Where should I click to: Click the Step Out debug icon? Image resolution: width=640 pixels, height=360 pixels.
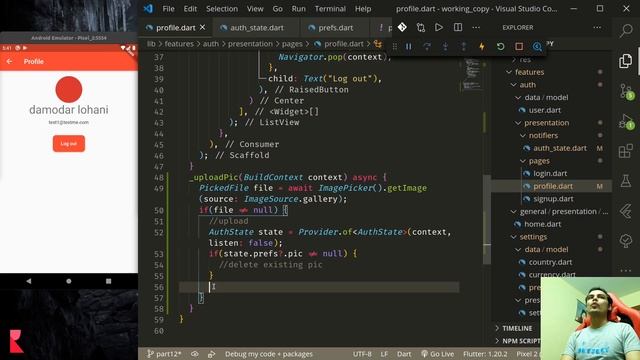[x=464, y=47]
